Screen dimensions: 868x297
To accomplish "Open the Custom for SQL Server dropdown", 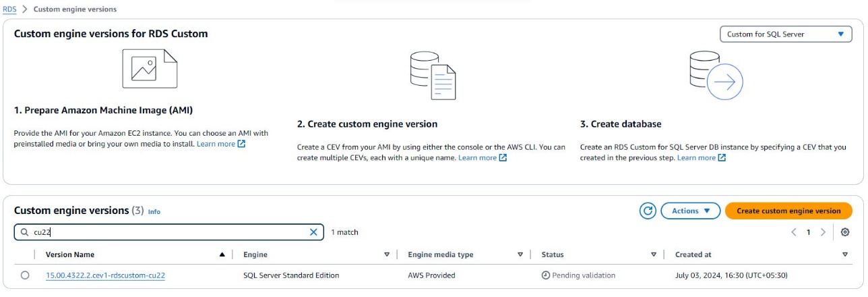I will coord(786,34).
